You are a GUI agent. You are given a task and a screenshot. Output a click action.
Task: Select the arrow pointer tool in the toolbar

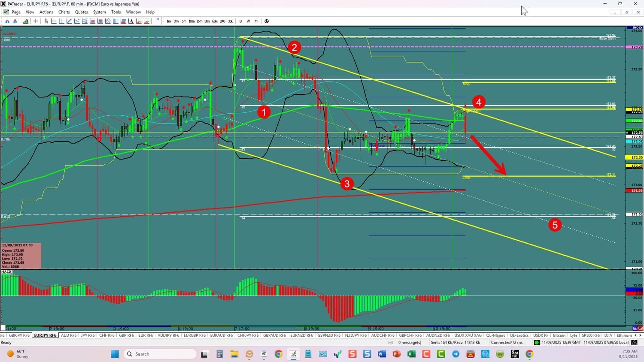click(46, 21)
